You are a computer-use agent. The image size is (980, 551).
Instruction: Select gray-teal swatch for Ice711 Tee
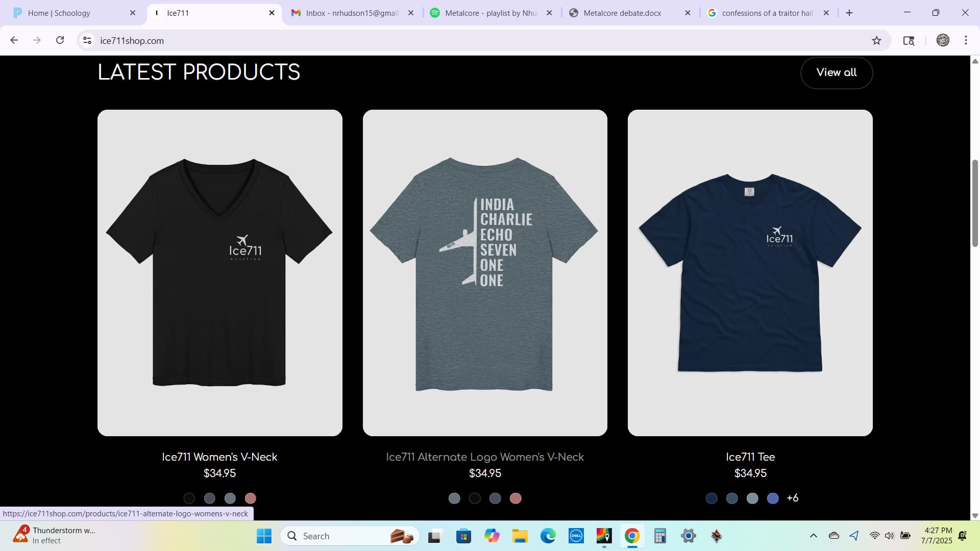752,498
